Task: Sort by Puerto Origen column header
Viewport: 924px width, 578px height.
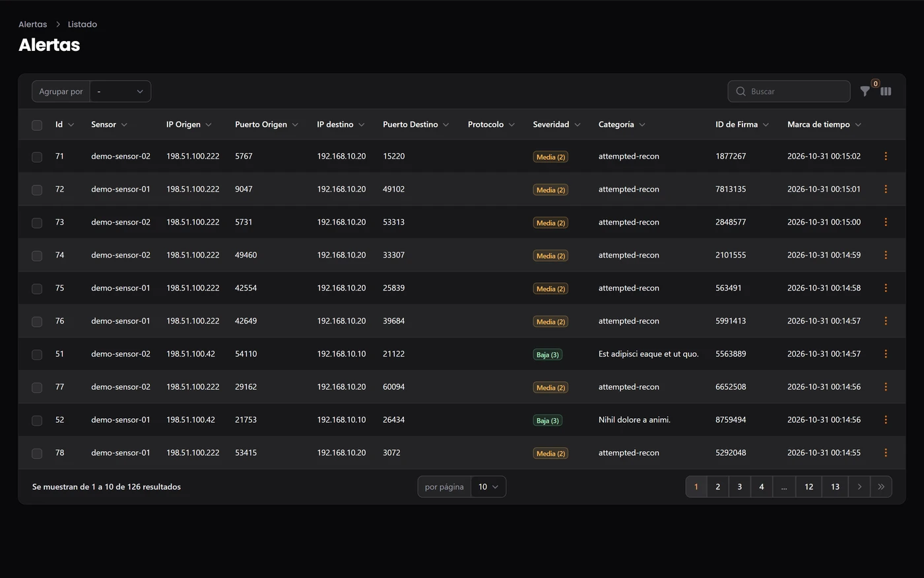Action: 267,125
